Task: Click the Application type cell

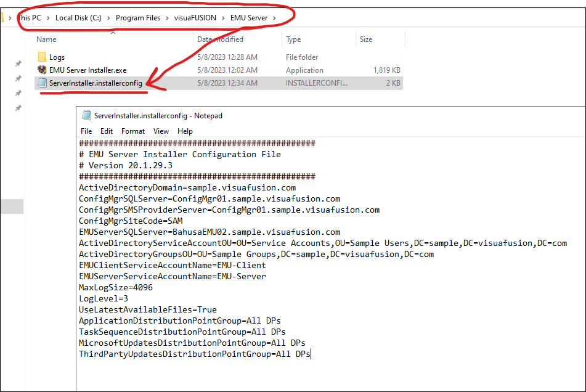Action: point(304,70)
